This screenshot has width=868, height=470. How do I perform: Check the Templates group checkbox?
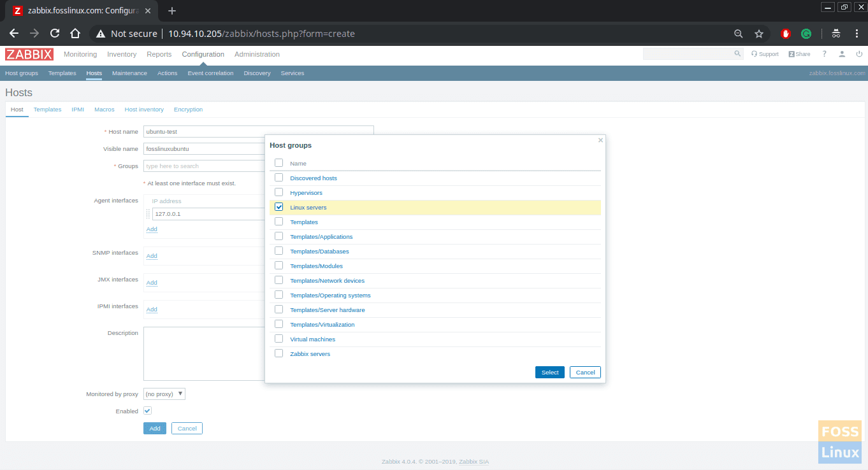pyautogui.click(x=278, y=222)
